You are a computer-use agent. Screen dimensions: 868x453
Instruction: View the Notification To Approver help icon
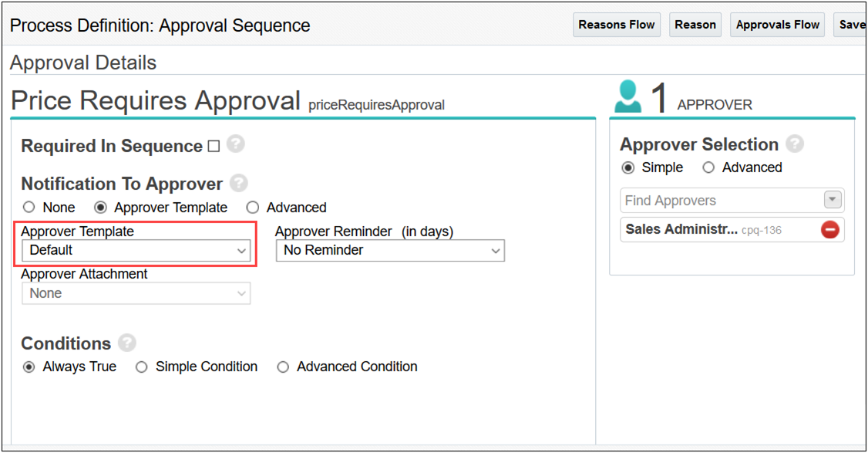239,183
